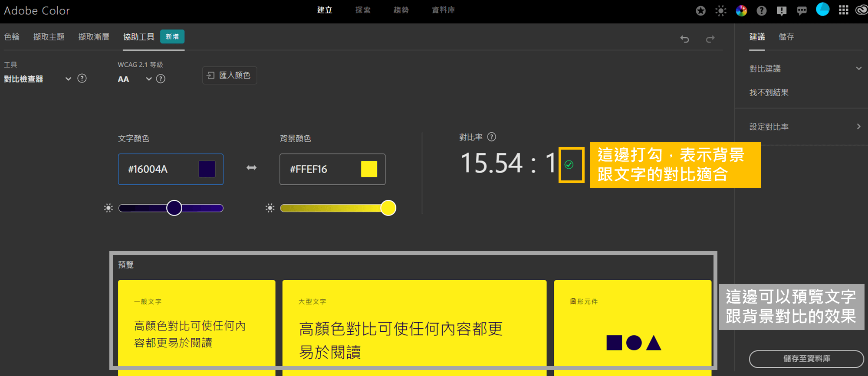
Task: Click the color wheel icon in header
Action: 741,11
